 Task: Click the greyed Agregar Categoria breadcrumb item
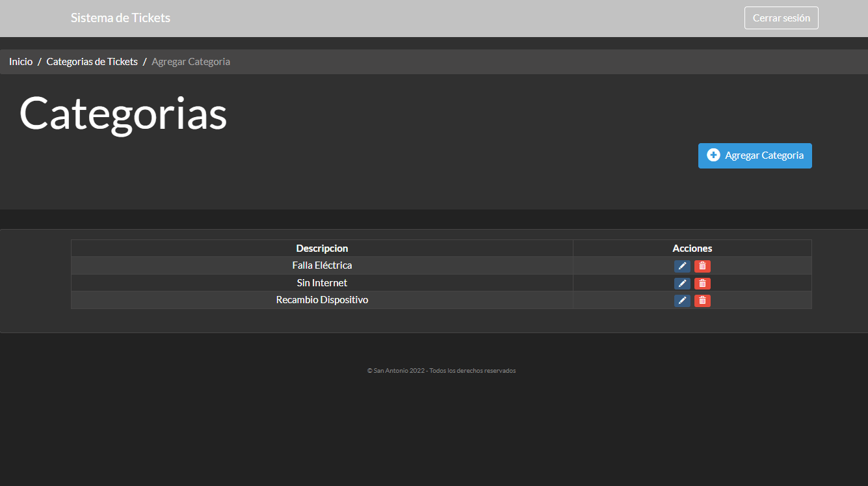pos(191,62)
